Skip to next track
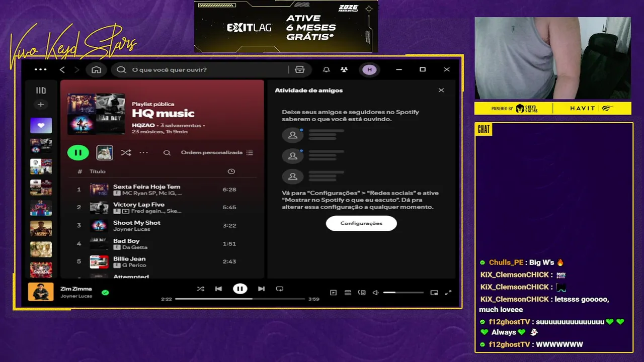 [x=261, y=289]
